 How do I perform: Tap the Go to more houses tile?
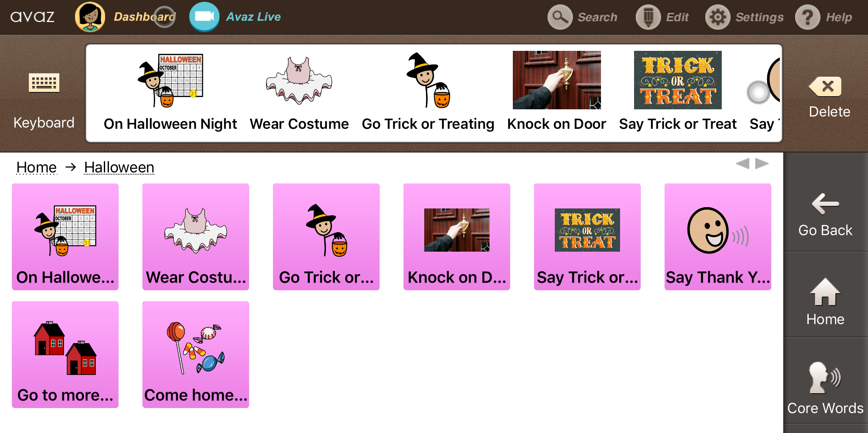(65, 354)
